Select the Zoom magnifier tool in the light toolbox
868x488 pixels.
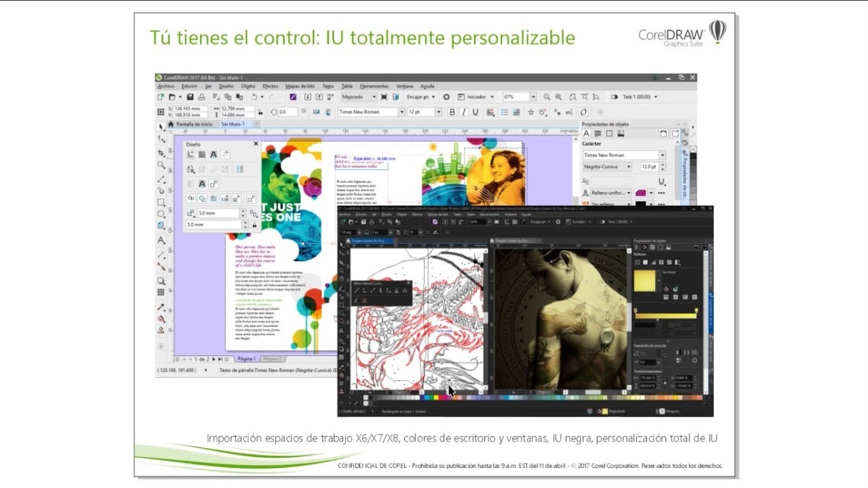[x=161, y=165]
